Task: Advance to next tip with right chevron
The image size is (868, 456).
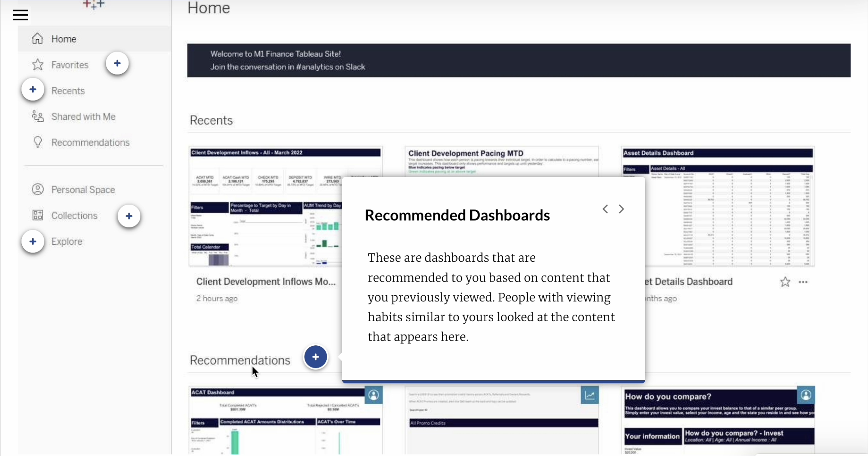Action: pyautogui.click(x=621, y=209)
